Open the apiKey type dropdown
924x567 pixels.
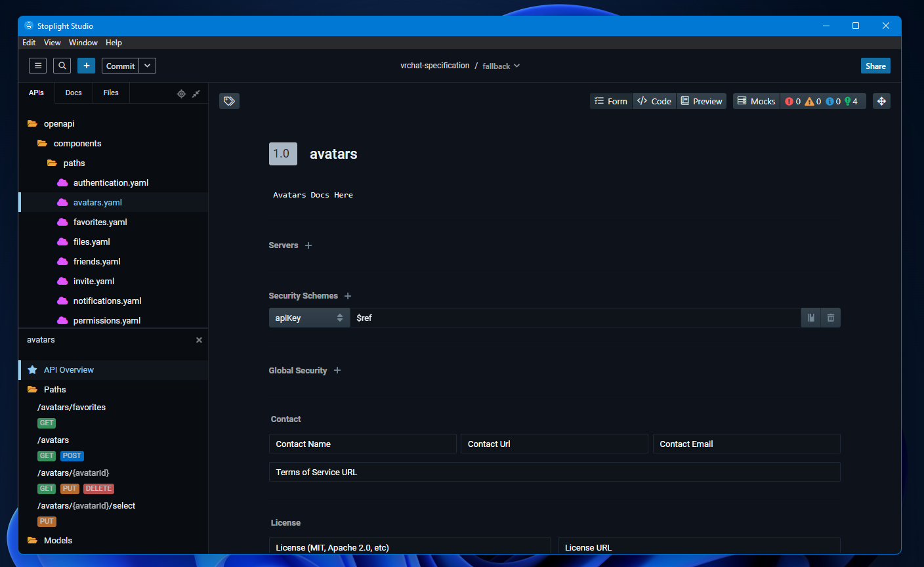click(309, 318)
